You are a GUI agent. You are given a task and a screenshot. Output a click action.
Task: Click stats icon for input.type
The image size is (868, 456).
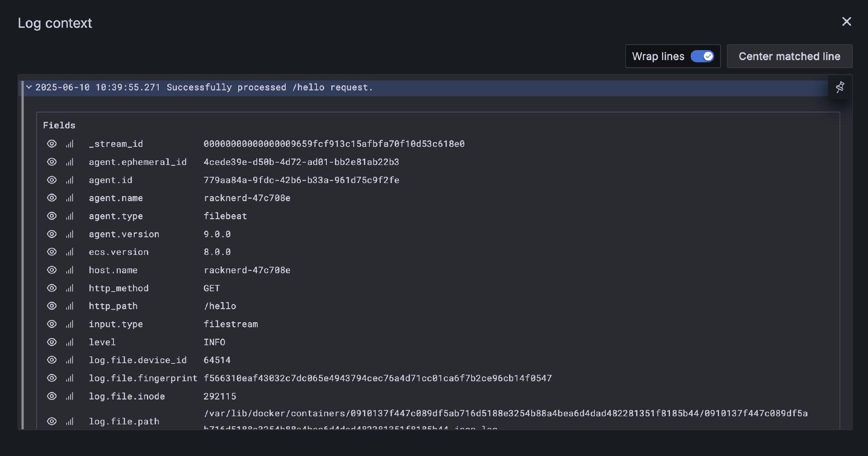tap(70, 324)
